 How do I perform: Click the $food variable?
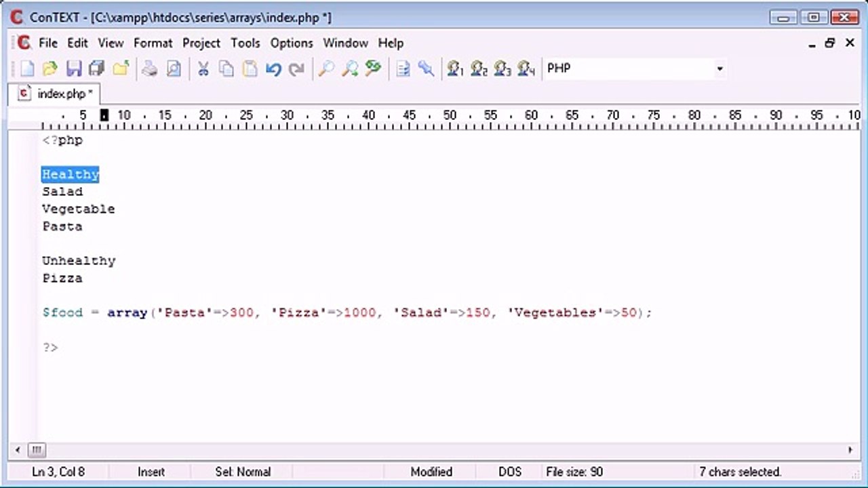click(x=62, y=312)
